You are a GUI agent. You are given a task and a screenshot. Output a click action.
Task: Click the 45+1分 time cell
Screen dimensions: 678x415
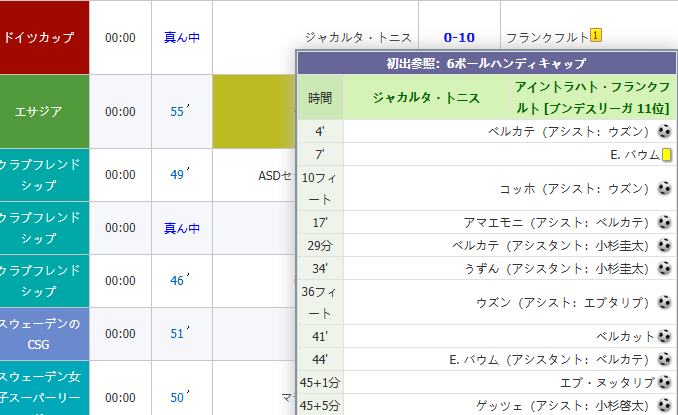(320, 382)
